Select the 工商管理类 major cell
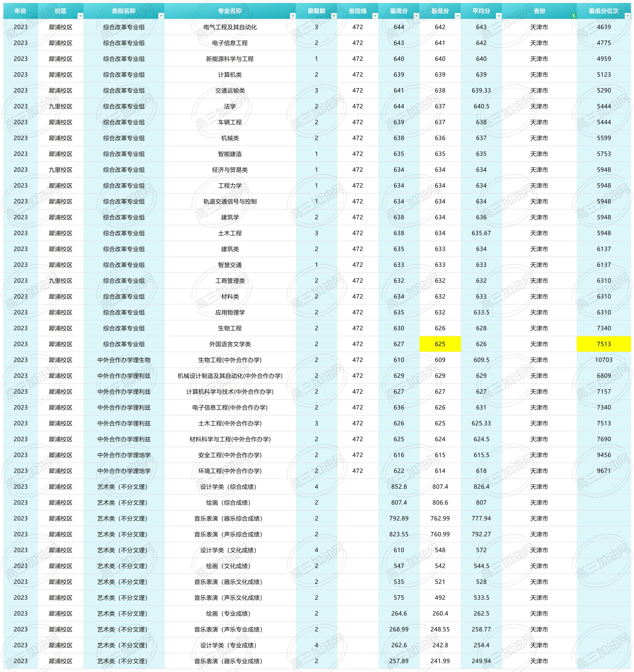The image size is (634, 672). 230,281
